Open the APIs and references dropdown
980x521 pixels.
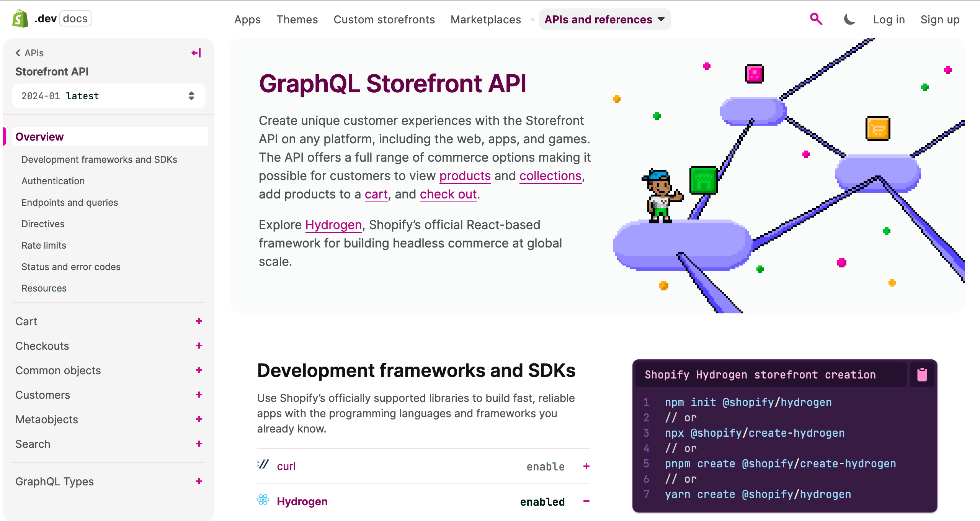pos(604,20)
